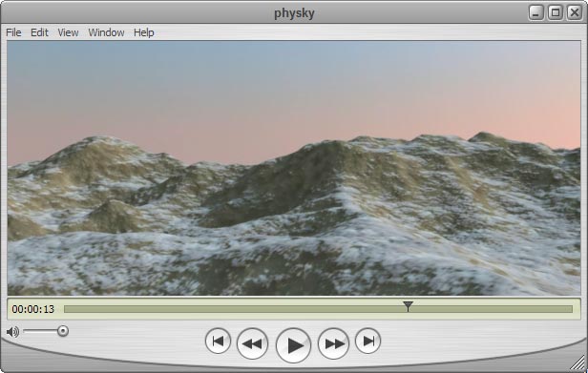This screenshot has height=373, width=588.
Task: Jump to the beginning of the movie
Action: coord(218,341)
